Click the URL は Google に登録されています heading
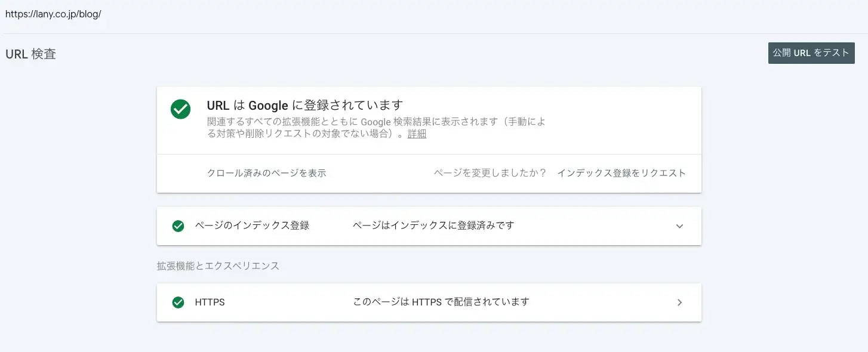The height and width of the screenshot is (352, 868). [x=304, y=106]
